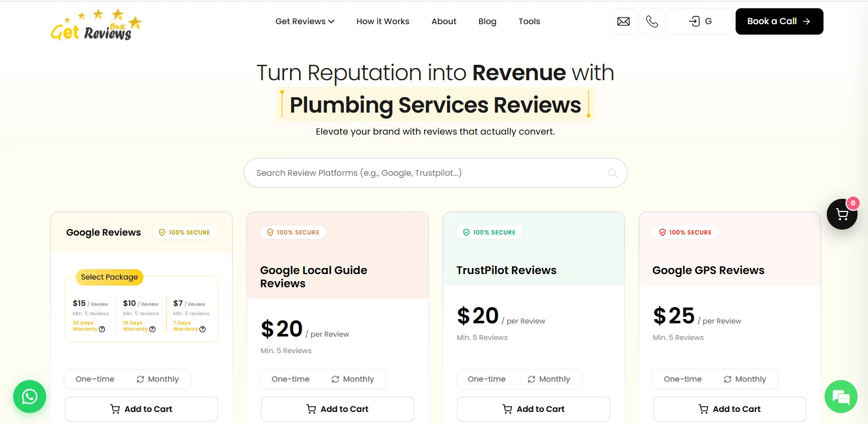The image size is (868, 424).
Task: Click the Google GPS Reviews title
Action: click(708, 270)
